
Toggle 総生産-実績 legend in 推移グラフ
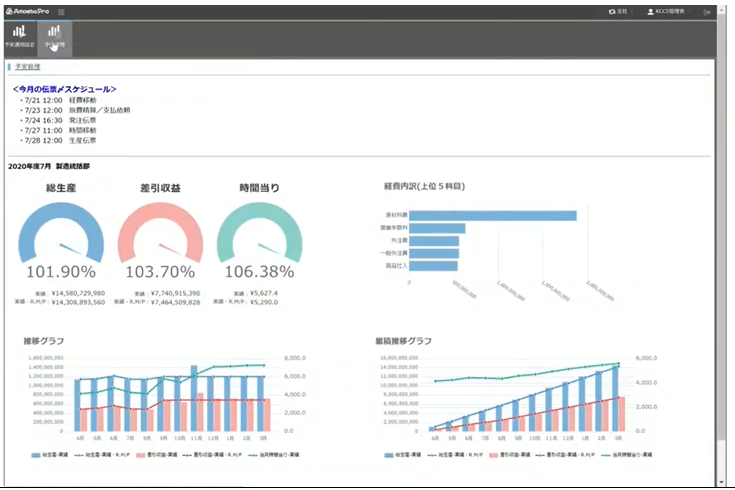49,455
